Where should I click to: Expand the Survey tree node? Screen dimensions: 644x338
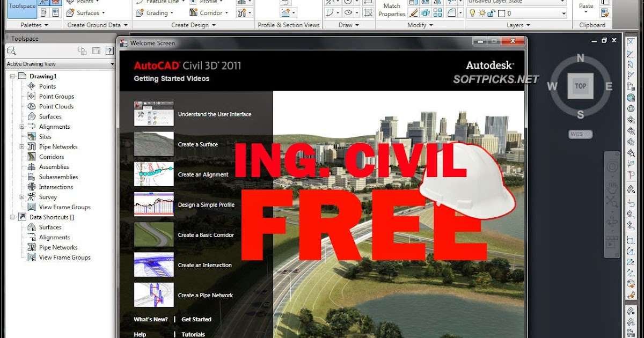22,197
